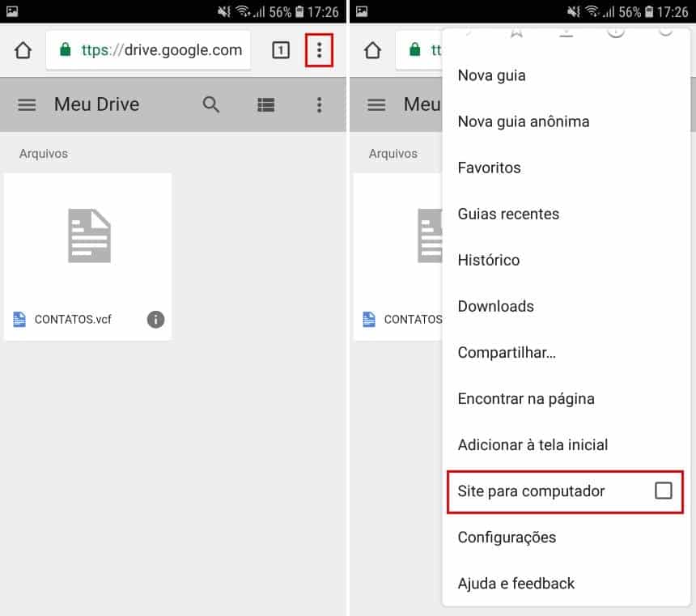Open the Chrome three-dot menu in left screenshot
This screenshot has height=616, width=696.
(319, 50)
